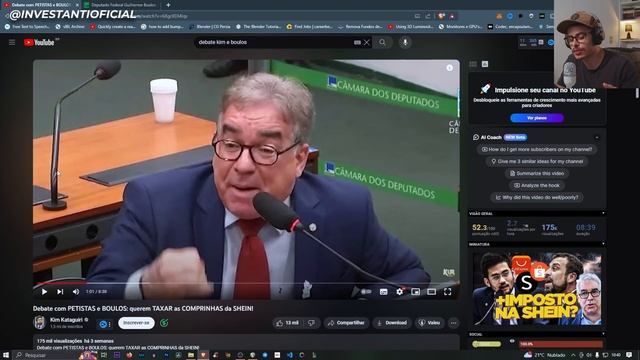Toggle subtitles/closed captions in the player

pyautogui.click(x=383, y=291)
